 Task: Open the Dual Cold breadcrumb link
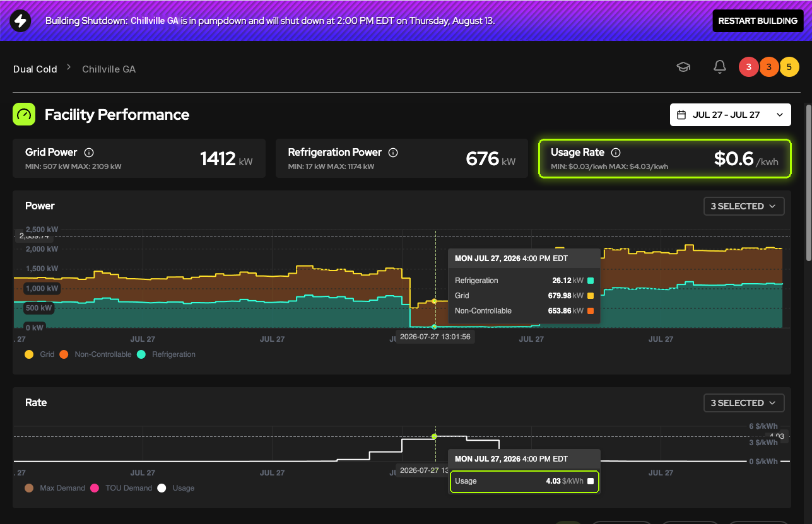(35, 69)
